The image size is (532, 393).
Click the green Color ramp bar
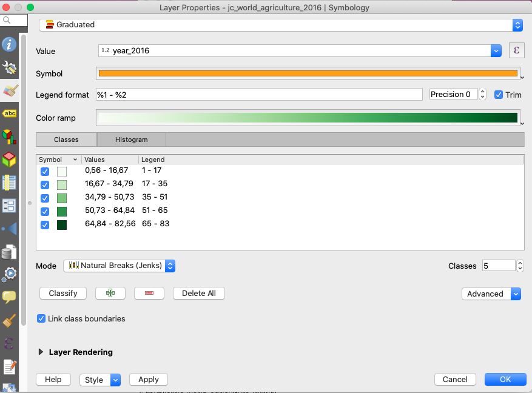(x=308, y=118)
